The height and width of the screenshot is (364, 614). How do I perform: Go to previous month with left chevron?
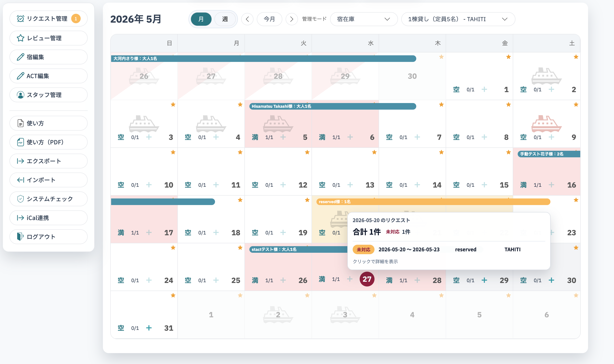247,19
